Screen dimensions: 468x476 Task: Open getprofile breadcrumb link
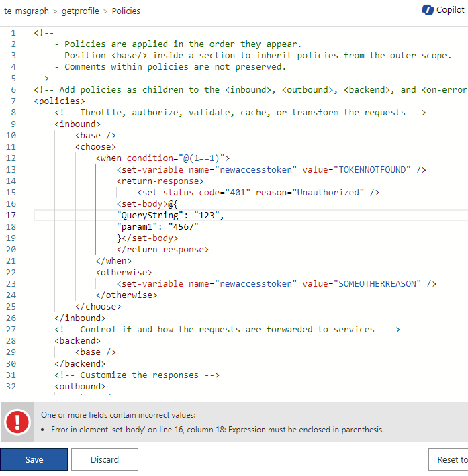click(80, 11)
